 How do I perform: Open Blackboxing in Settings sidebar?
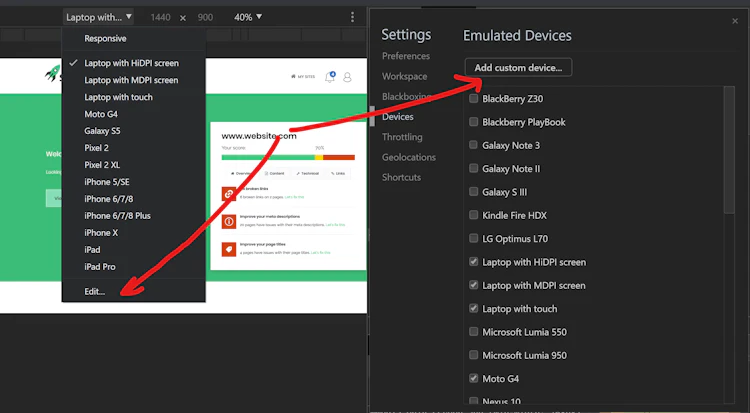(407, 96)
